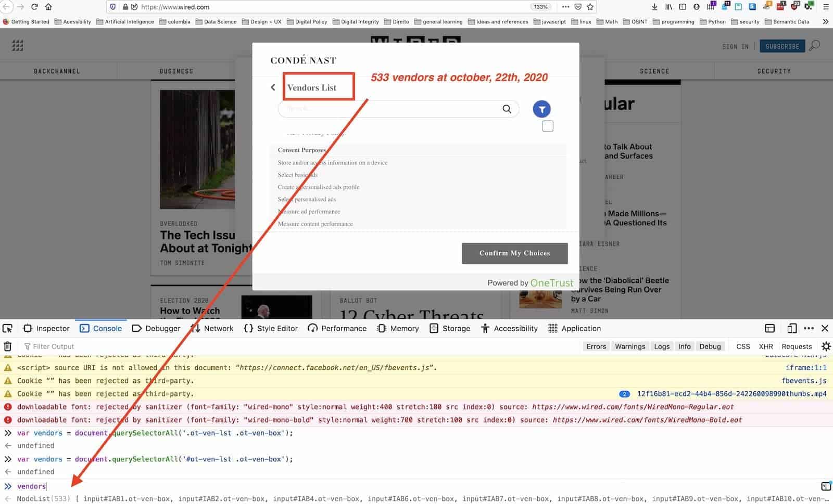833x504 pixels.
Task: Select iframe context icon in devtools
Action: (769, 328)
